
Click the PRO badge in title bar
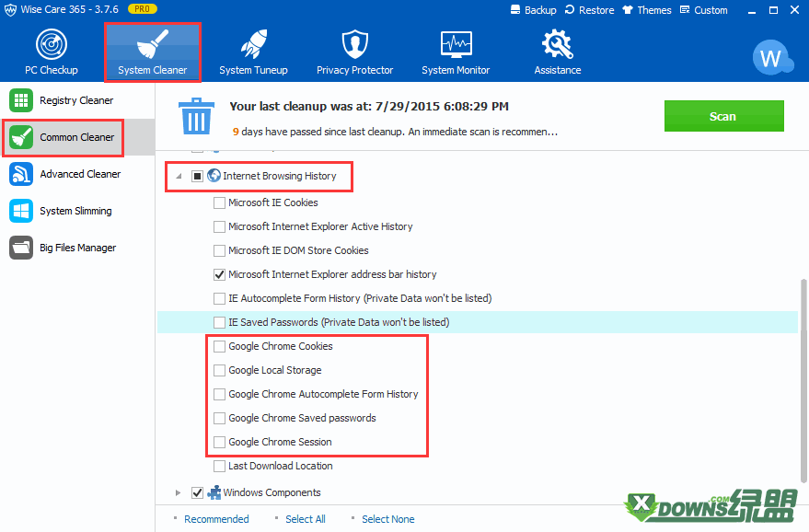143,9
